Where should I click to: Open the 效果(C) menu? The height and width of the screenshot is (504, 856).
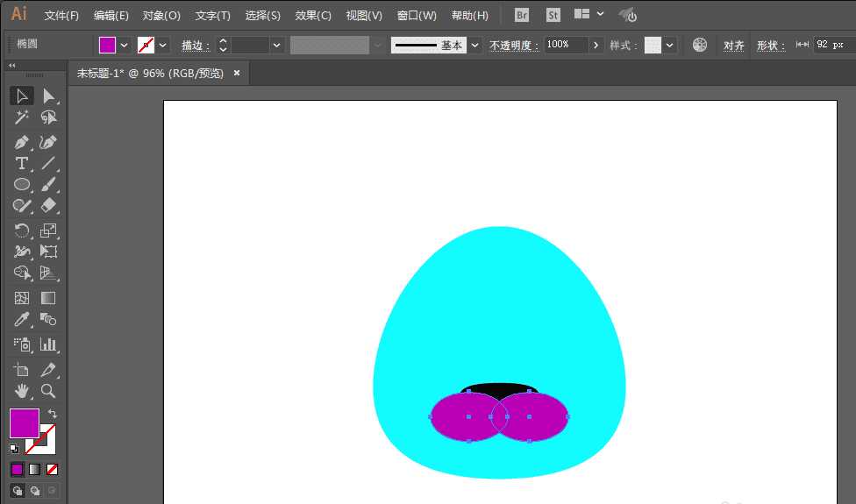pos(313,16)
